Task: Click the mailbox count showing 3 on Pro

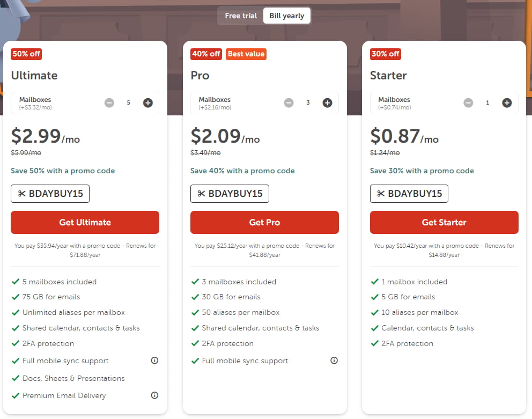Action: (x=308, y=102)
